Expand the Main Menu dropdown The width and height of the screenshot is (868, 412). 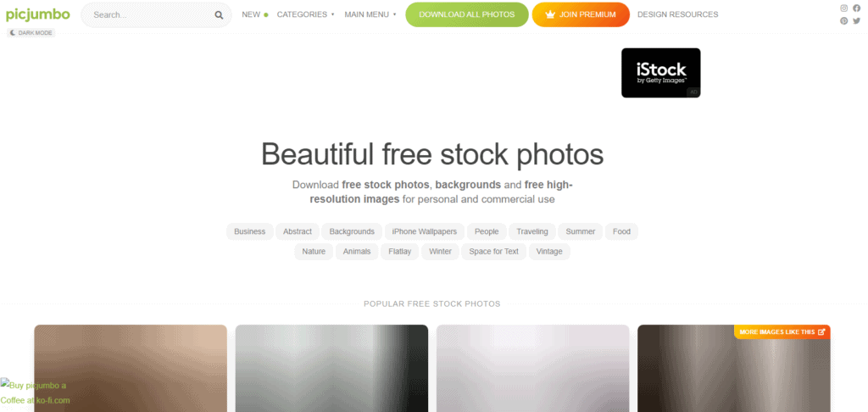[370, 14]
